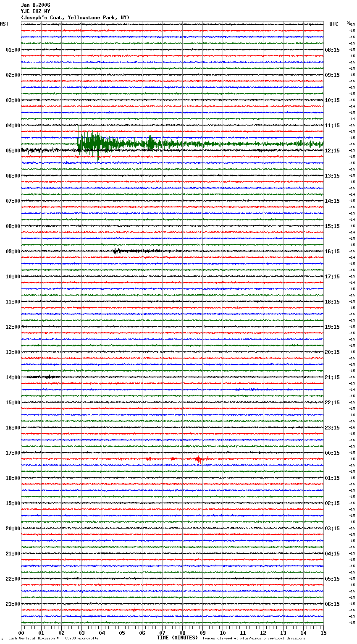Select the 01:00 MST time label

pos(13,50)
